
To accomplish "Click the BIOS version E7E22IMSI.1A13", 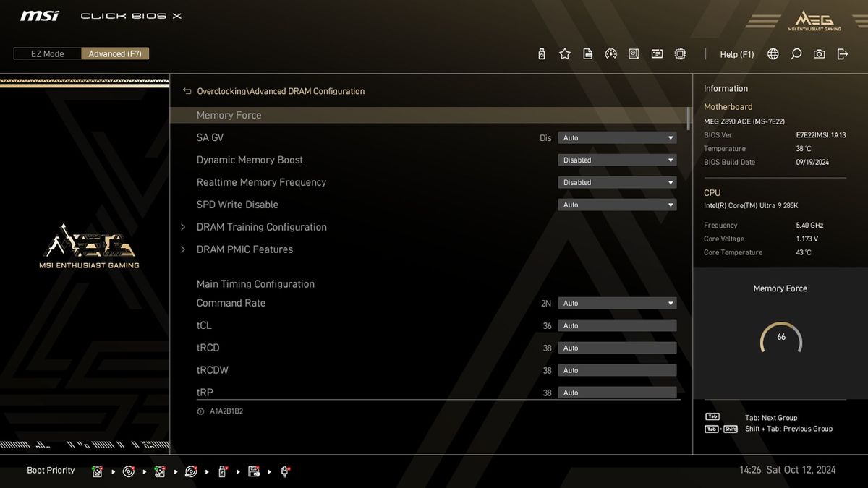I will click(821, 135).
